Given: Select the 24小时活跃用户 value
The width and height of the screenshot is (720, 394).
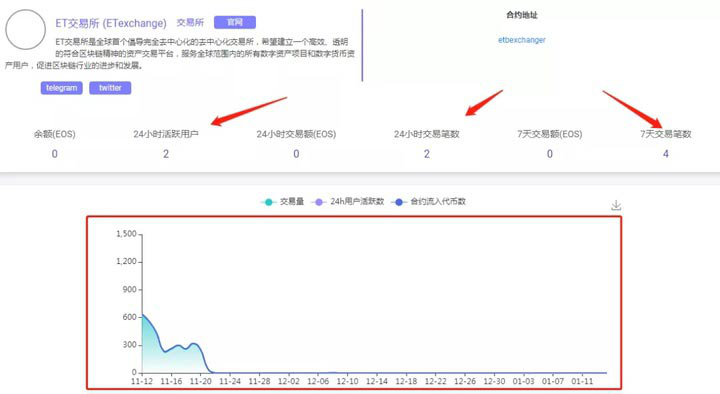Looking at the screenshot, I should (166, 154).
